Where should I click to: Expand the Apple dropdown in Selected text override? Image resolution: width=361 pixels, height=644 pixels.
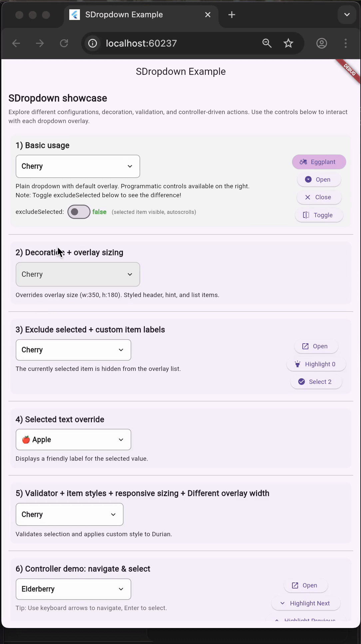pyautogui.click(x=73, y=439)
